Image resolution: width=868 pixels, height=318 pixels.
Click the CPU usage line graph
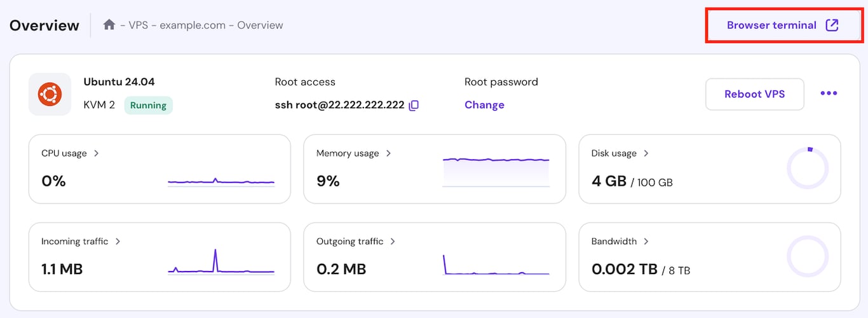(221, 182)
